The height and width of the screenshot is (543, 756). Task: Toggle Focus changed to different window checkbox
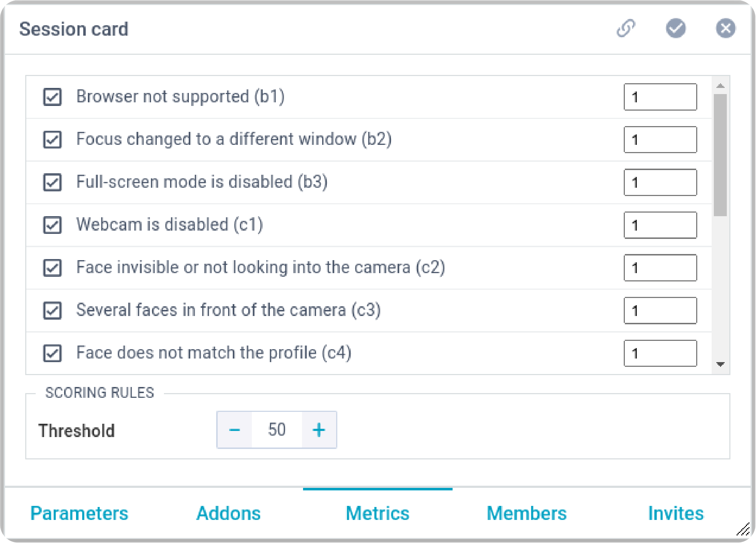(x=53, y=140)
